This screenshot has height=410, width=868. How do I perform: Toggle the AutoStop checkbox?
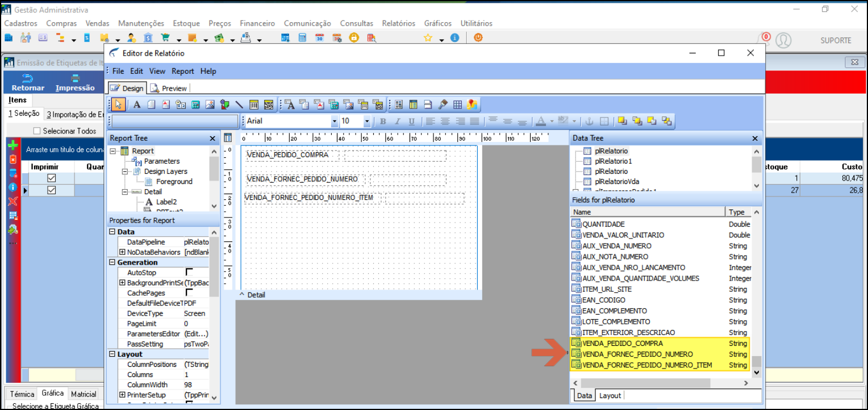pos(189,272)
